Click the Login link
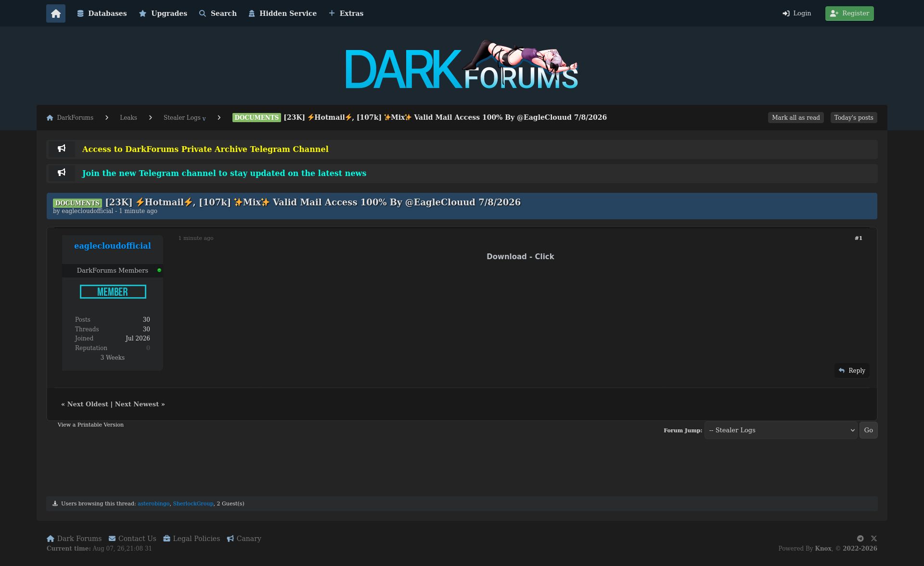 click(x=797, y=13)
